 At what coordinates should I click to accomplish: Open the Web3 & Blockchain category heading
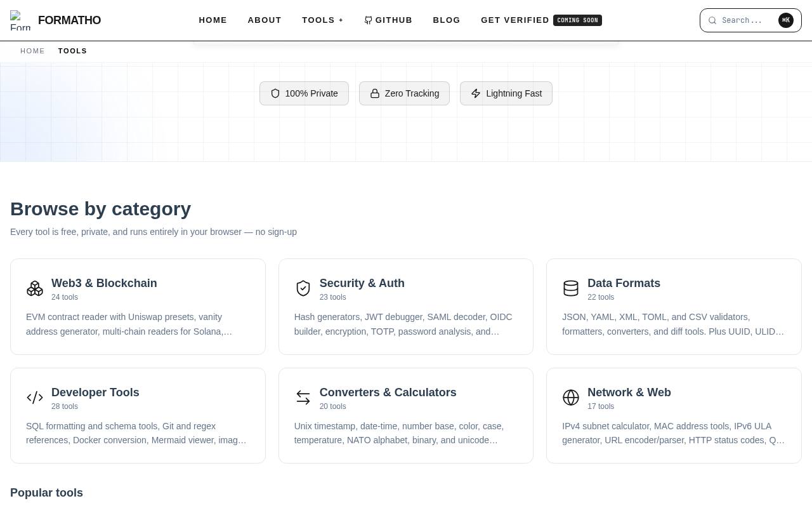(104, 283)
